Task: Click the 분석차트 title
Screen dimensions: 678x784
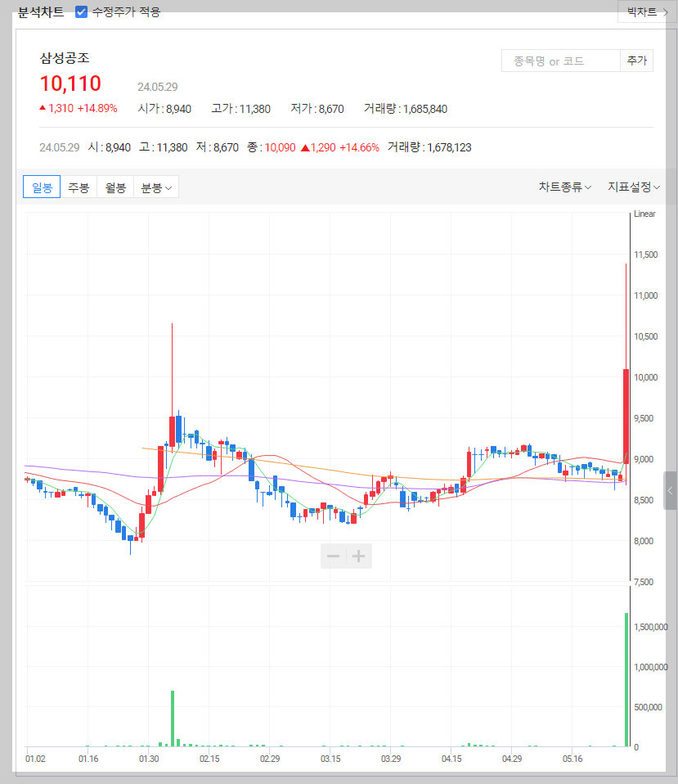Action: 41,11
